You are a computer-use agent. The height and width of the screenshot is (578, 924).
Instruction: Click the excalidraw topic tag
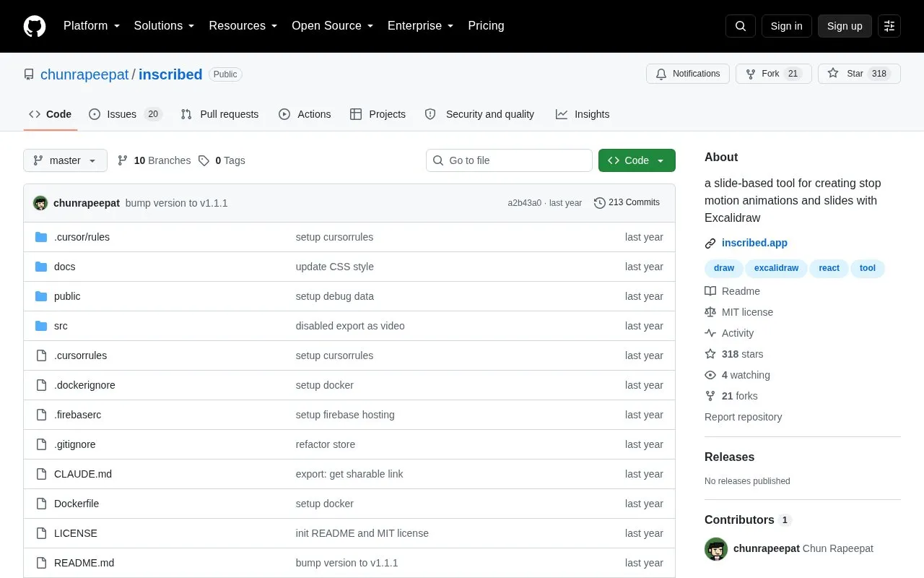[776, 268]
